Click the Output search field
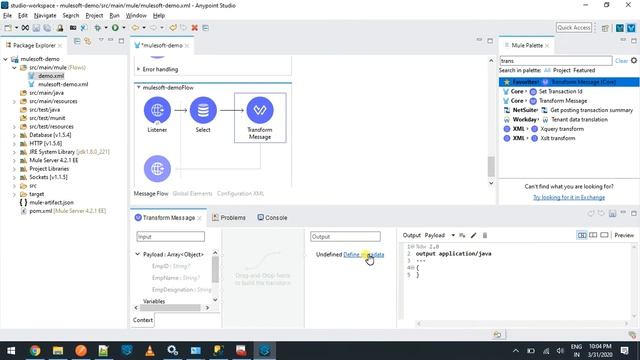The height and width of the screenshot is (360, 640). pyautogui.click(x=345, y=236)
